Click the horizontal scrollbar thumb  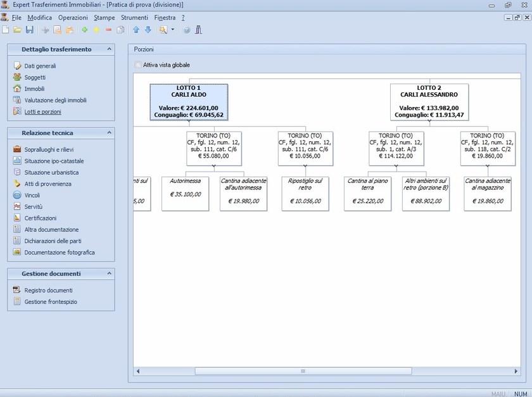click(303, 371)
